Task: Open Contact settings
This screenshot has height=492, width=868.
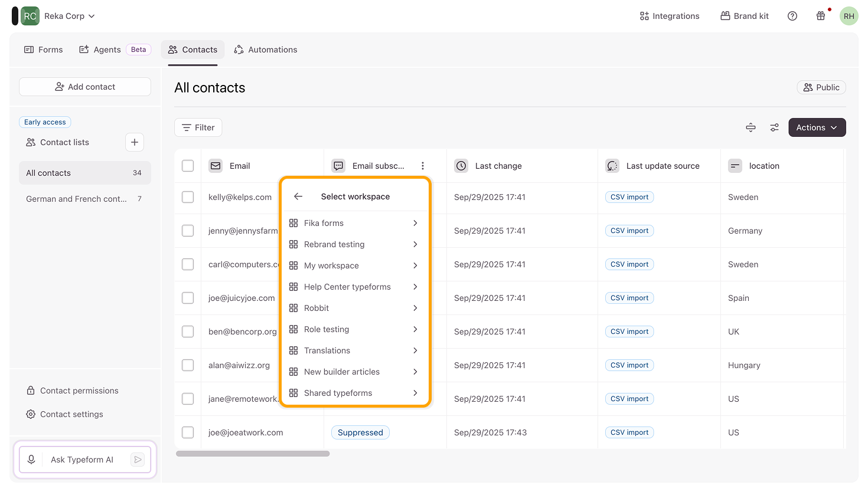Action: [x=64, y=414]
